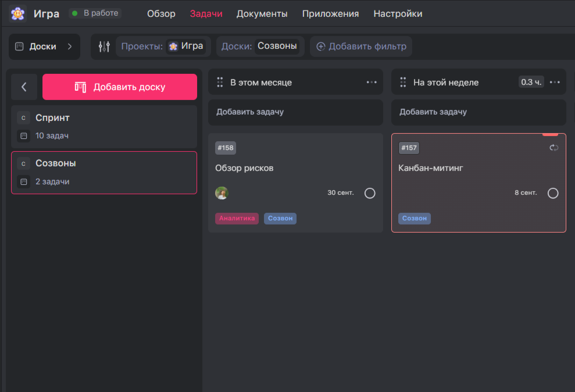Image resolution: width=575 pixels, height=392 pixels.
Task: Click the repeat icon on Канбан-митинг card
Action: click(553, 148)
